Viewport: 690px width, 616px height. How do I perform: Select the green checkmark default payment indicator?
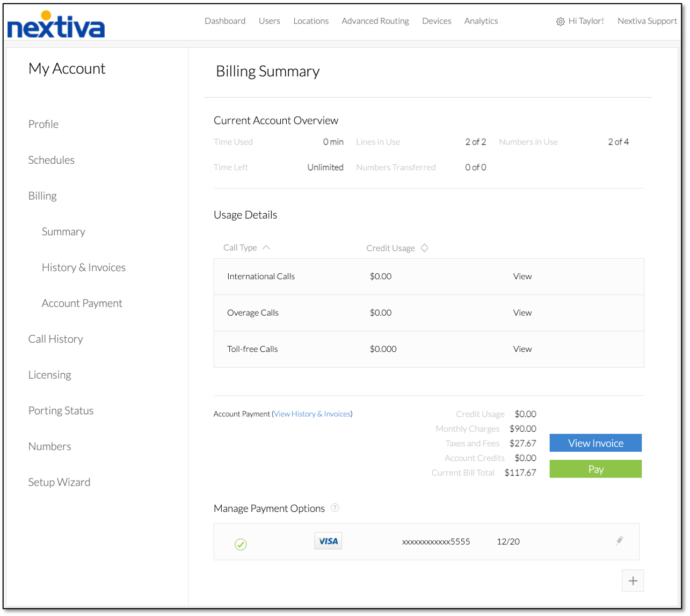click(x=241, y=545)
